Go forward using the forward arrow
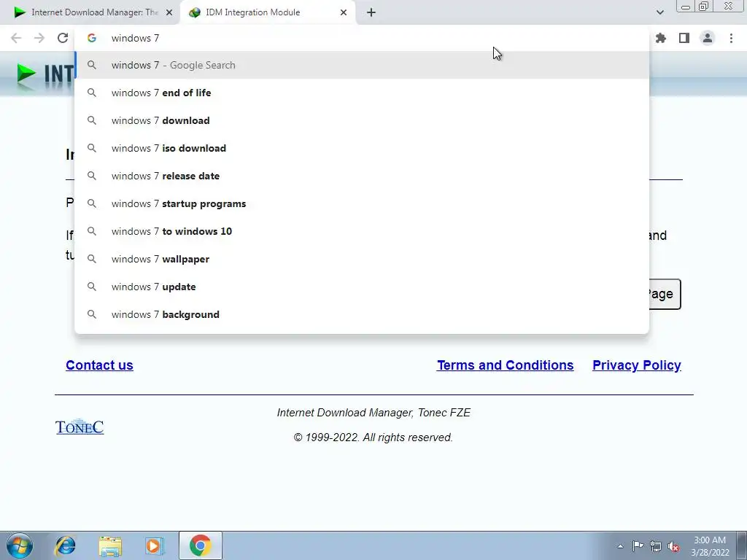This screenshot has width=747, height=560. coord(39,38)
